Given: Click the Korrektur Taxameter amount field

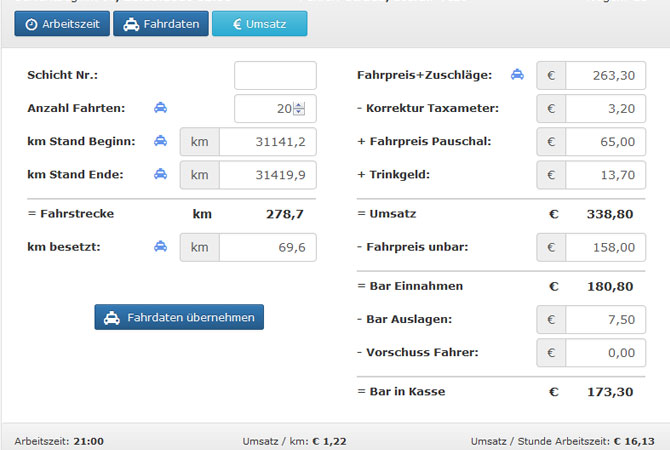Looking at the screenshot, I should point(605,109).
